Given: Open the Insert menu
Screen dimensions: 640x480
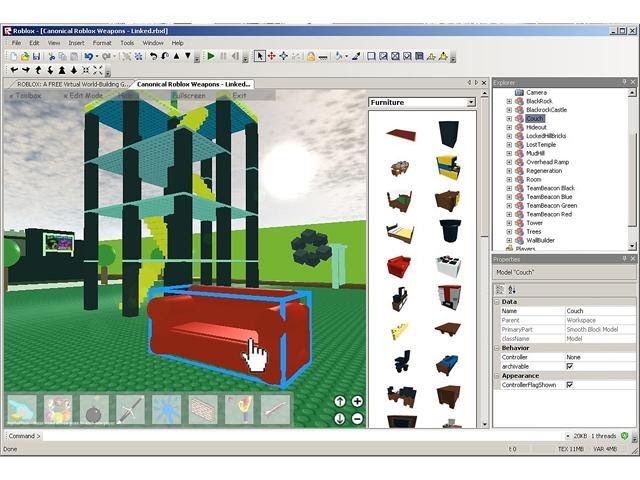Looking at the screenshot, I should tap(76, 43).
